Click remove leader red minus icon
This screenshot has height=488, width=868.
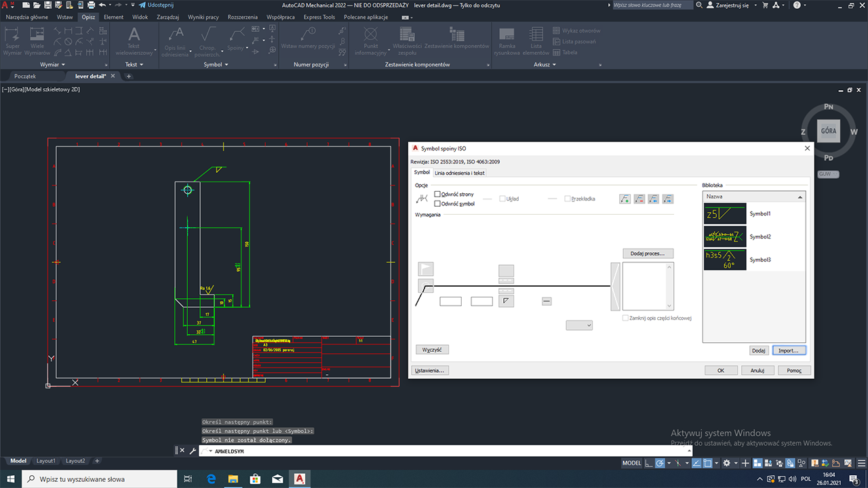(639, 199)
